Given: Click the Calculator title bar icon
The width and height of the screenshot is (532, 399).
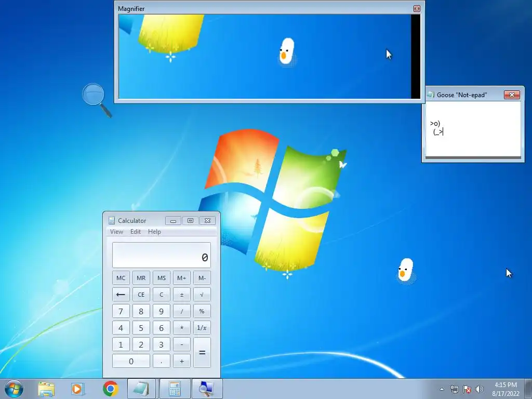Looking at the screenshot, I should [x=111, y=220].
